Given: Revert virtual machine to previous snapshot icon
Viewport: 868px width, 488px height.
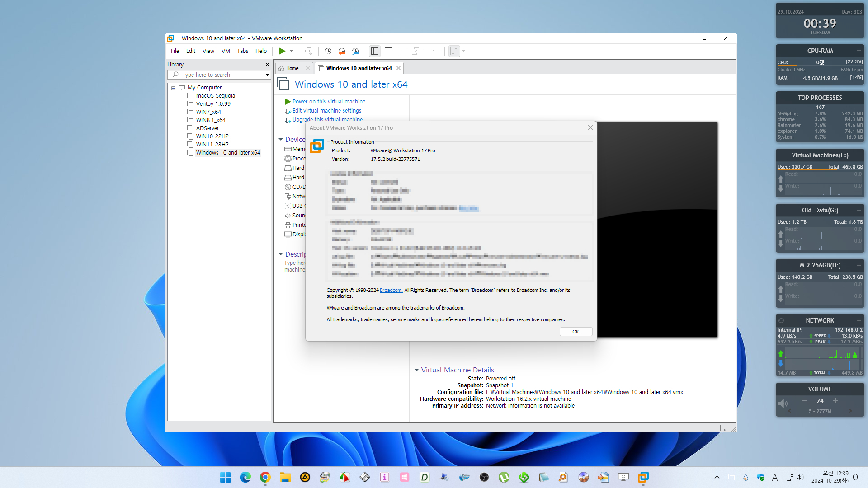Looking at the screenshot, I should (342, 51).
